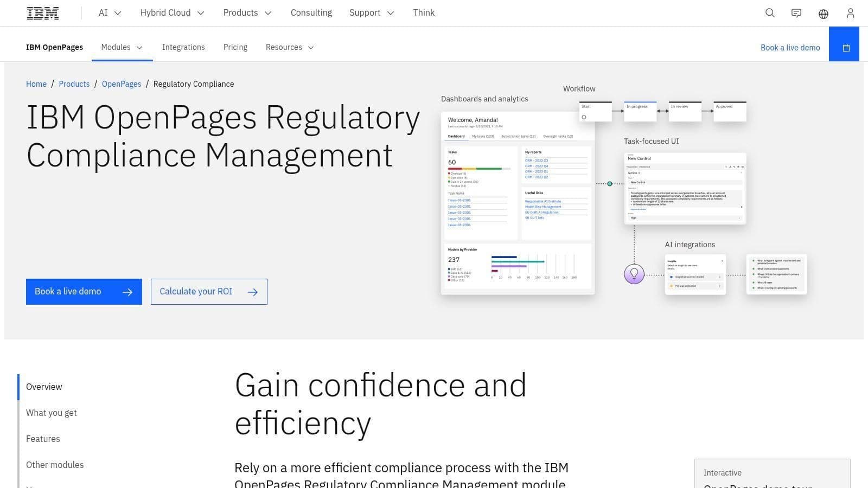Open the search icon
Screen dimensions: 868x488
(770, 13)
